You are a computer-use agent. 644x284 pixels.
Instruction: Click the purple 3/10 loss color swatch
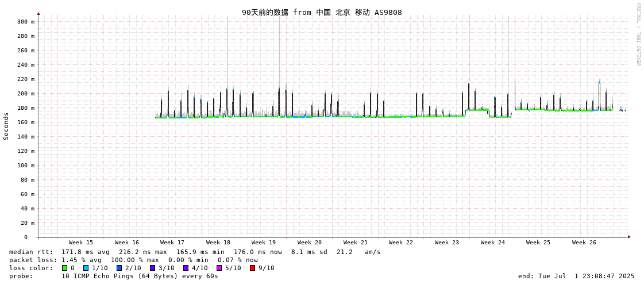click(152, 268)
